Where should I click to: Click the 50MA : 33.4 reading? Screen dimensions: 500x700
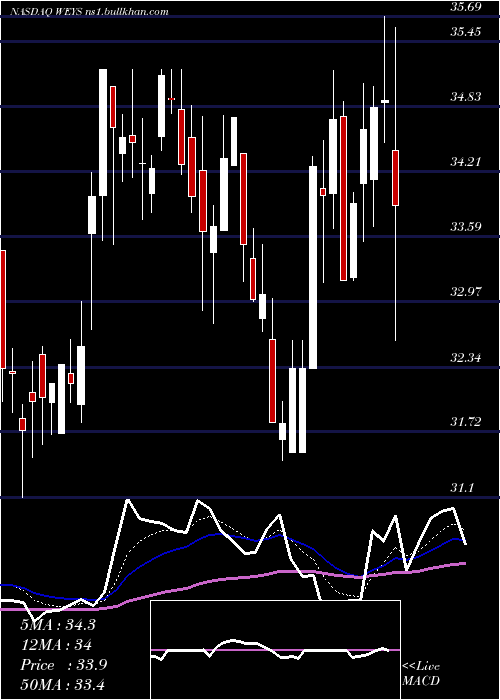tap(62, 685)
